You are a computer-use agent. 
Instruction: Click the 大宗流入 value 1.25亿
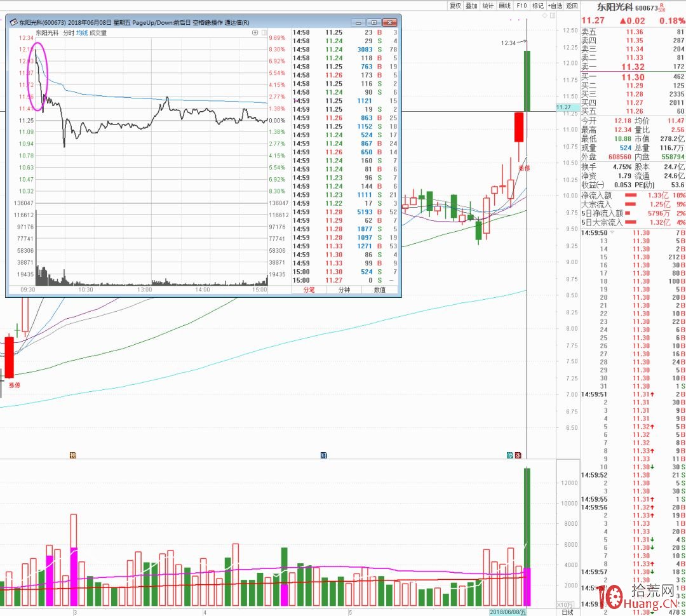point(660,204)
